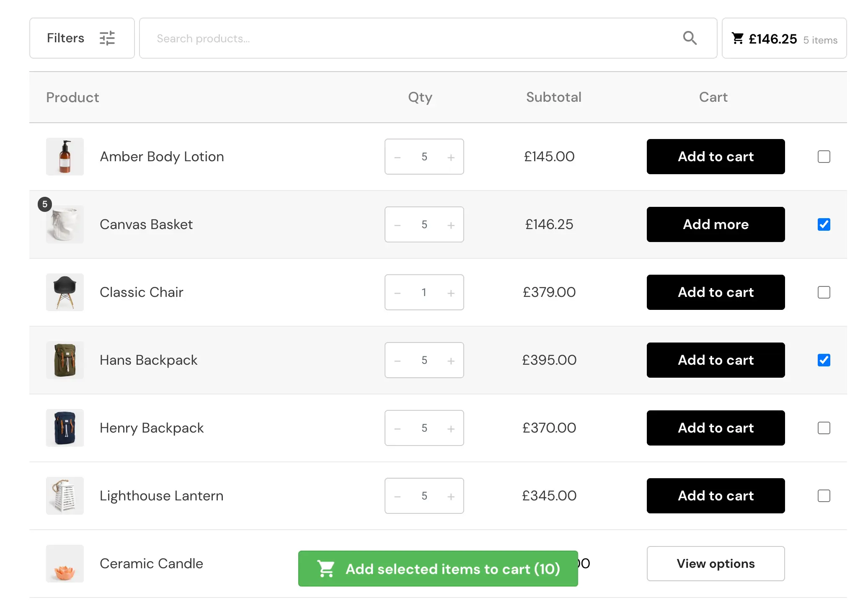868x608 pixels.
Task: Click View options for Ceramic Candle
Action: 716,564
